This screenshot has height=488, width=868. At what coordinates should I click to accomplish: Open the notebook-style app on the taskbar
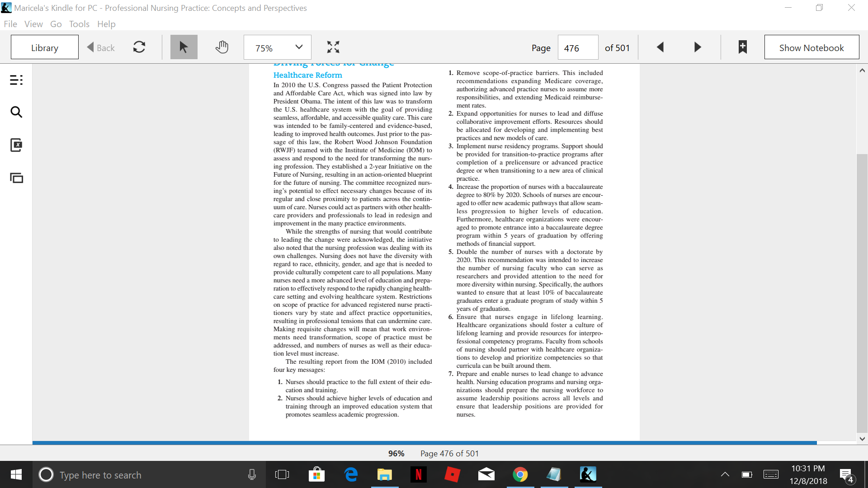554,474
